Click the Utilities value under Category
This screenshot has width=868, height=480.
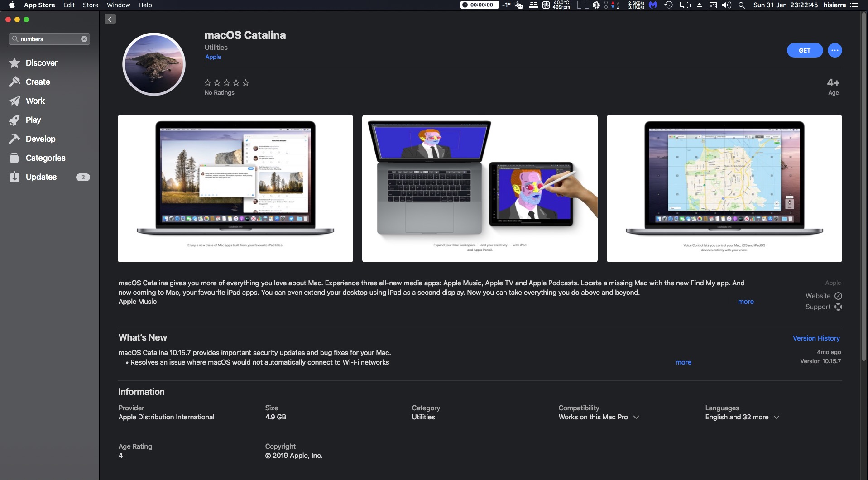423,417
